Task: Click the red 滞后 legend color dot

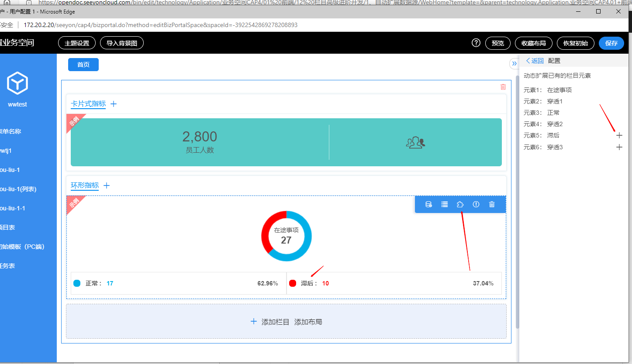Action: (x=293, y=283)
